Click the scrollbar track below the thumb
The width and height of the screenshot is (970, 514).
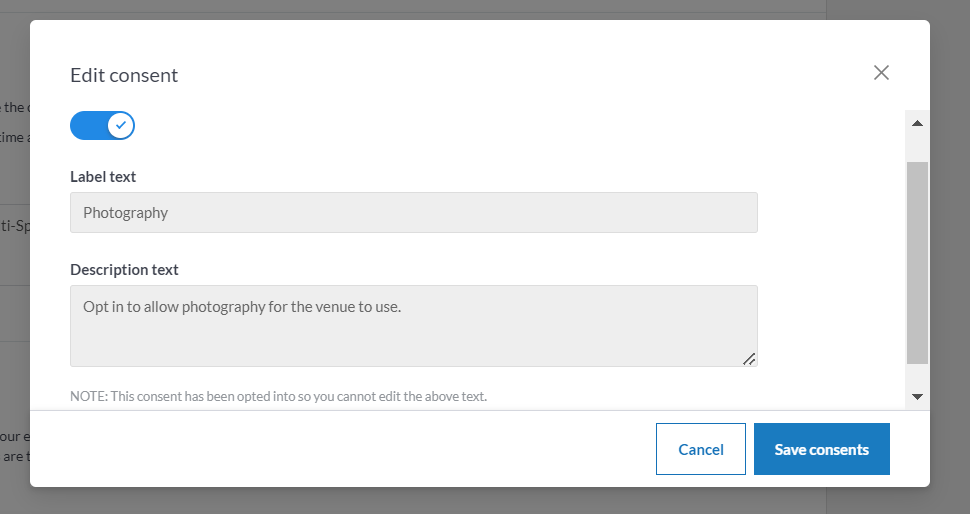pyautogui.click(x=917, y=375)
